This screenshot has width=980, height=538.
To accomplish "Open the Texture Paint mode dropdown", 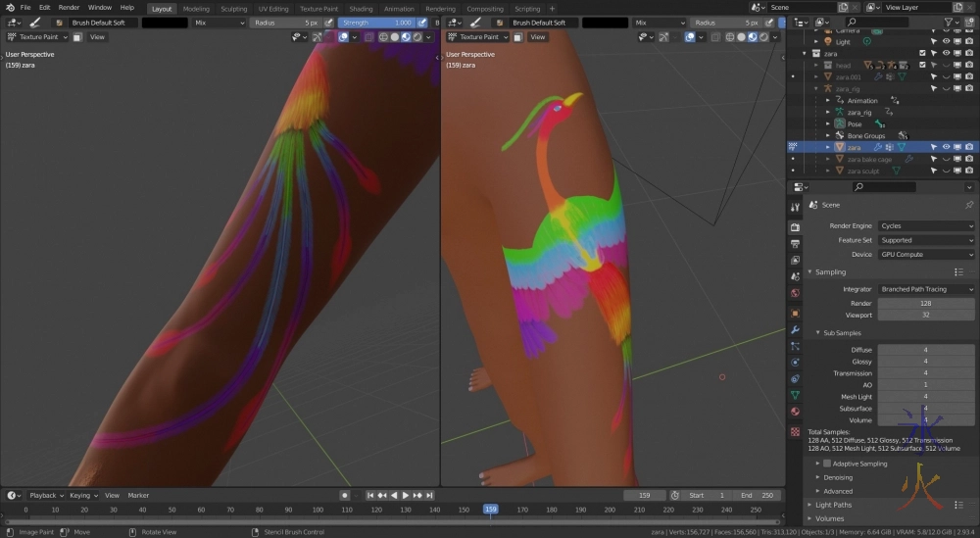I will [44, 37].
